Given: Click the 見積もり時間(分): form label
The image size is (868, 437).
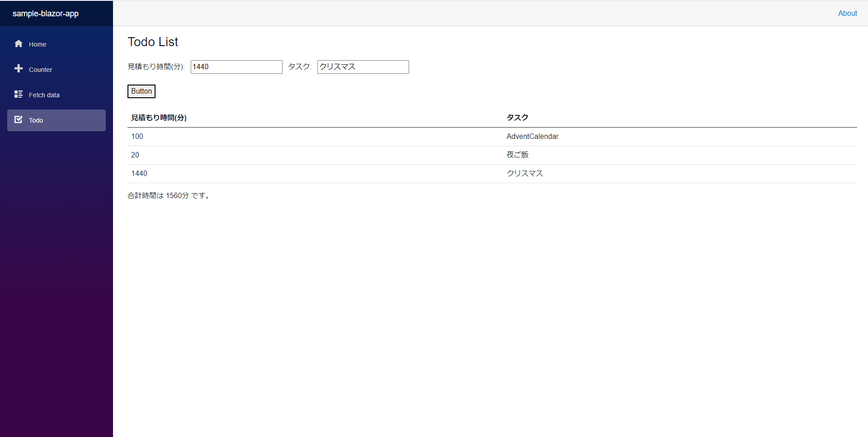Looking at the screenshot, I should pos(156,67).
